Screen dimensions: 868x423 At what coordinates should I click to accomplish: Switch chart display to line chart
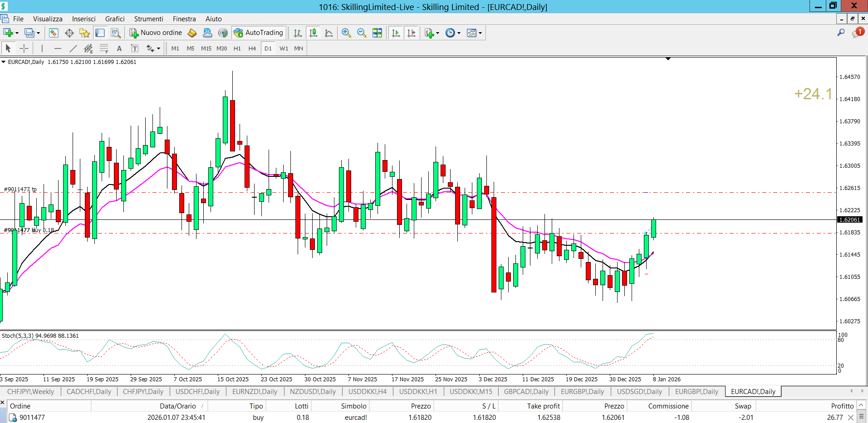[329, 33]
